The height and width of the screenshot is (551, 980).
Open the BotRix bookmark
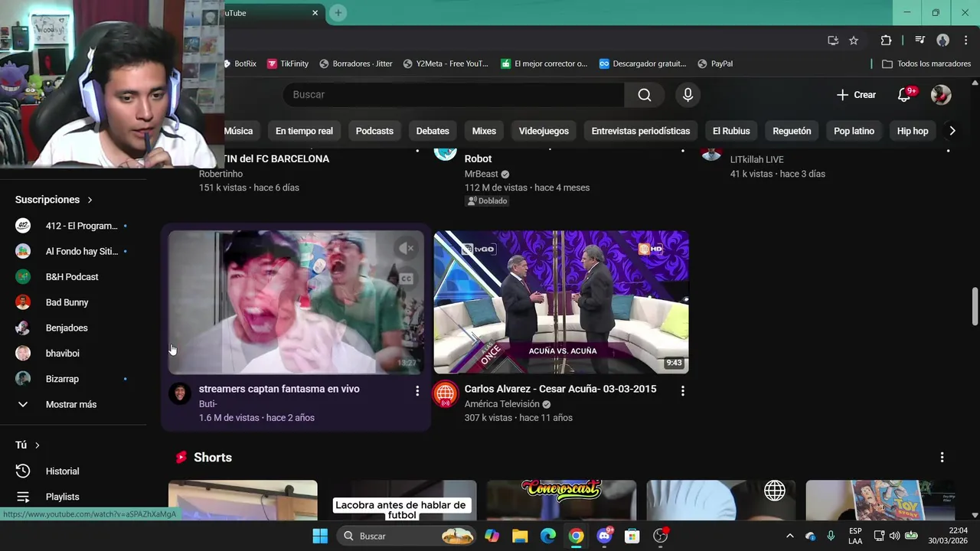(240, 64)
